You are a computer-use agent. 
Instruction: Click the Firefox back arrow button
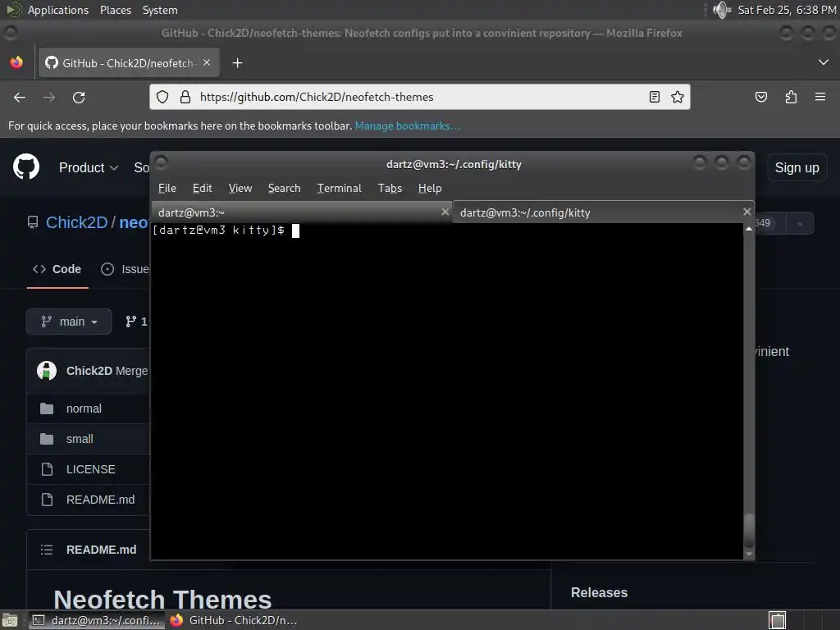20,97
